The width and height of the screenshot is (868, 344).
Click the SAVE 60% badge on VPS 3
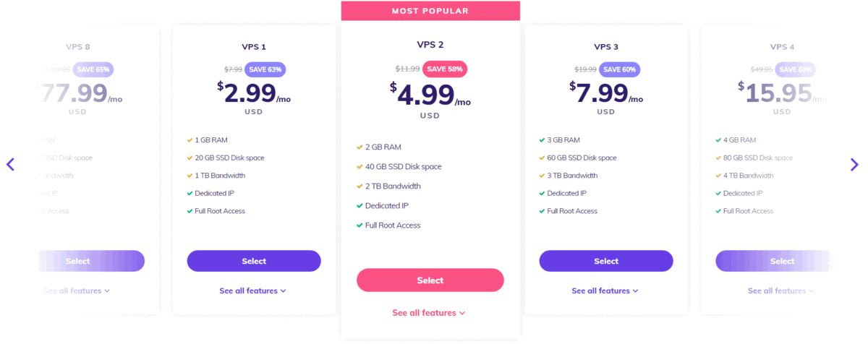620,69
